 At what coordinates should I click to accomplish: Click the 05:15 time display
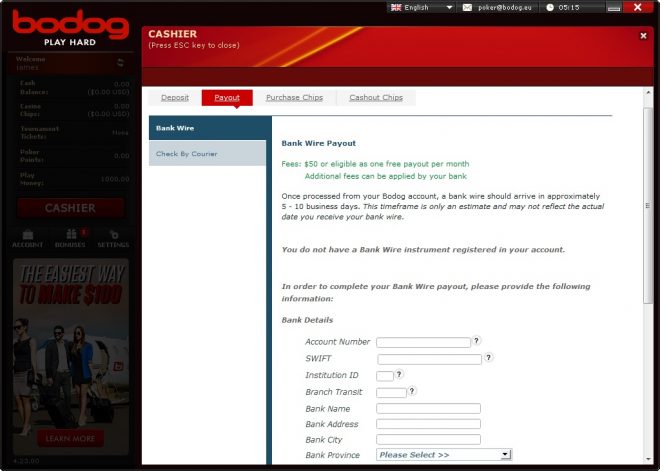[569, 8]
